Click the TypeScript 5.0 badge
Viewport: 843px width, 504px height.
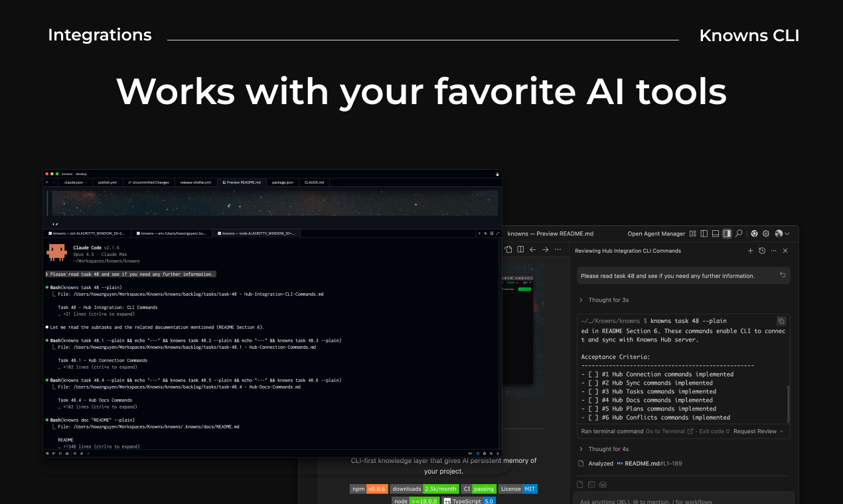469,501
